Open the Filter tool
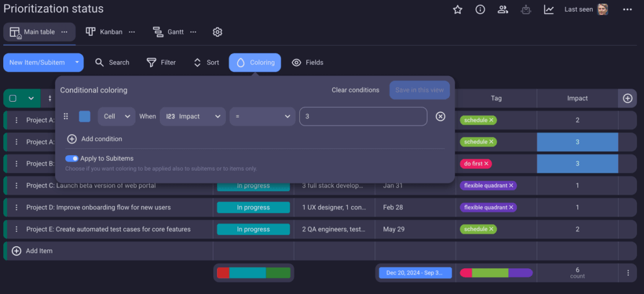This screenshot has width=644, height=294. click(x=161, y=63)
